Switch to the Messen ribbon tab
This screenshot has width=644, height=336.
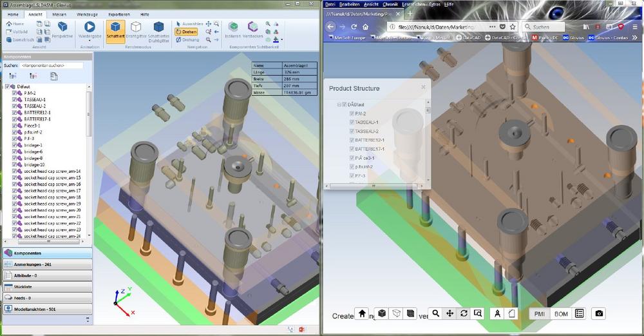pos(59,14)
